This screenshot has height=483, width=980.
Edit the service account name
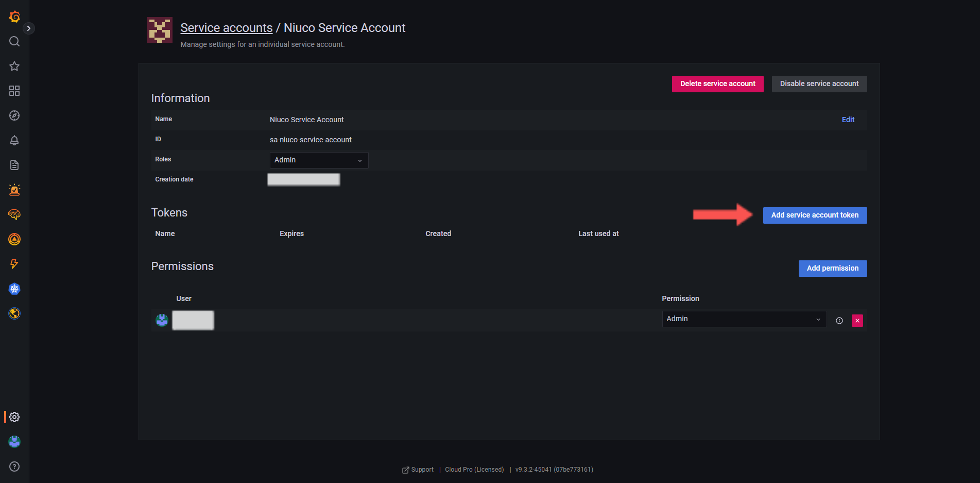(848, 120)
